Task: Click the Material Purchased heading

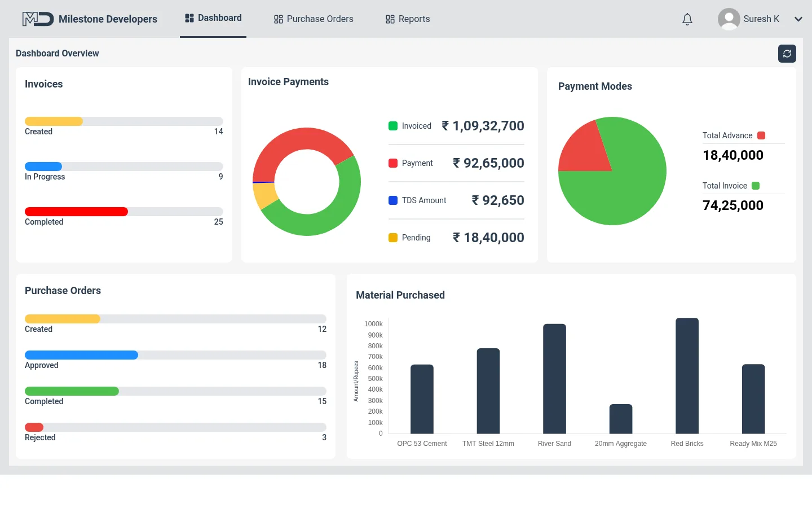Action: click(400, 295)
